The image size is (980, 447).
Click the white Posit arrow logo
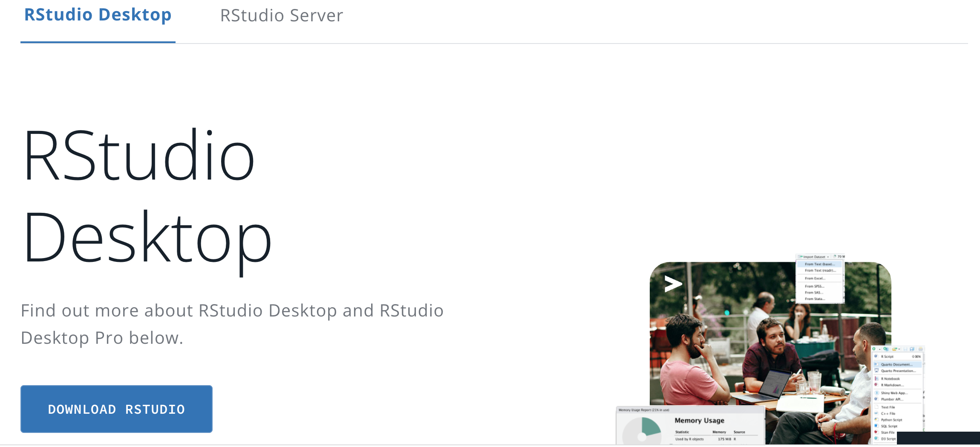pos(673,284)
